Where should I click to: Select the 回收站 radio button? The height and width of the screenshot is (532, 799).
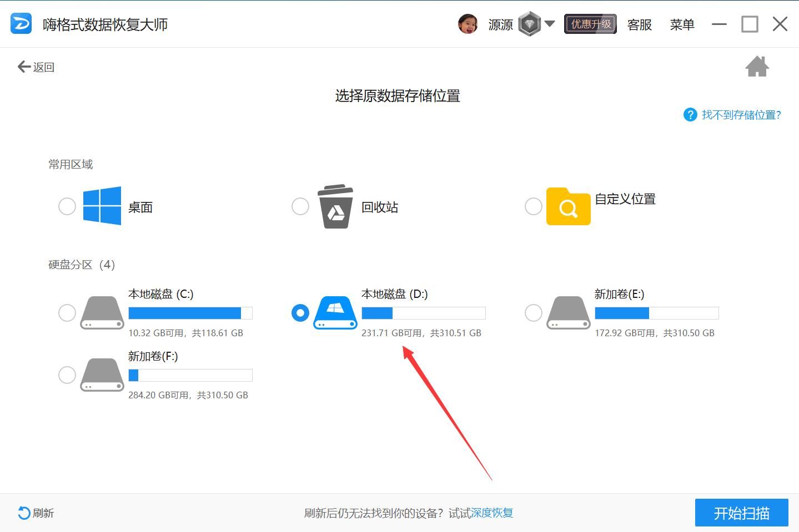click(300, 206)
